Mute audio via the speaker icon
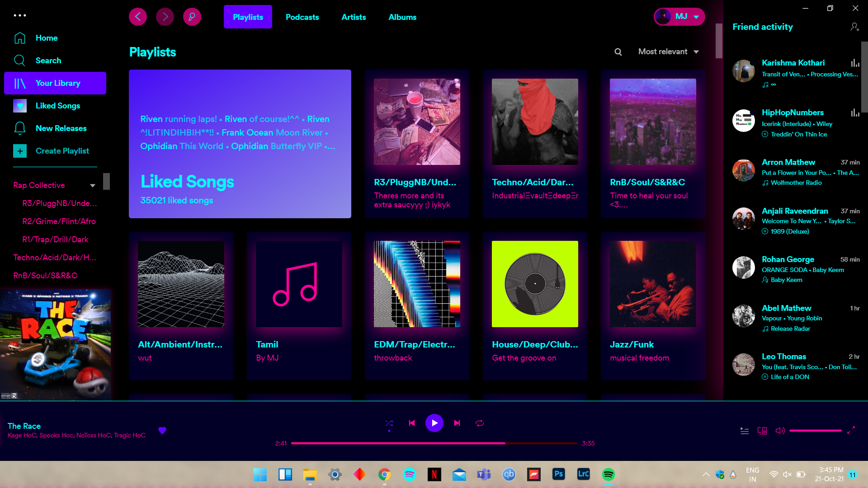Screen dimensions: 868x488 (780, 431)
